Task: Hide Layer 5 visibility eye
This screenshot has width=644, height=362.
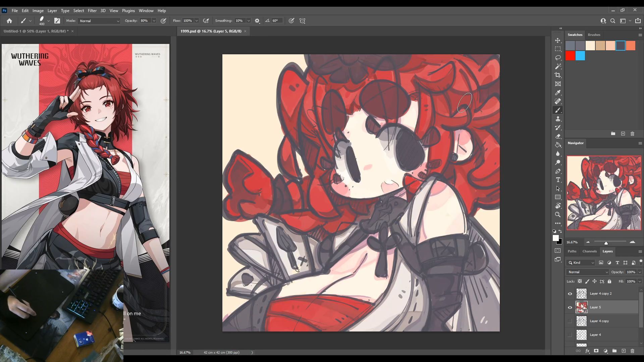Action: coord(570,307)
